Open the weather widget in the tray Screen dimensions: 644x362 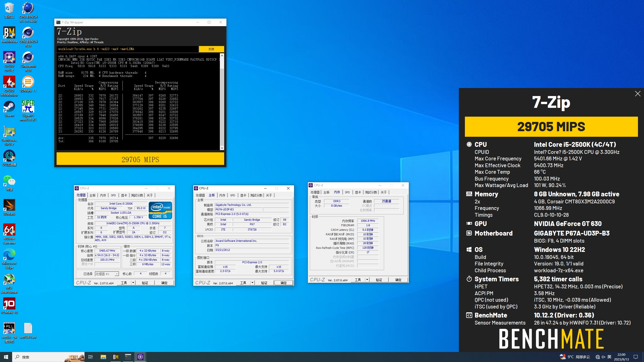click(x=575, y=357)
